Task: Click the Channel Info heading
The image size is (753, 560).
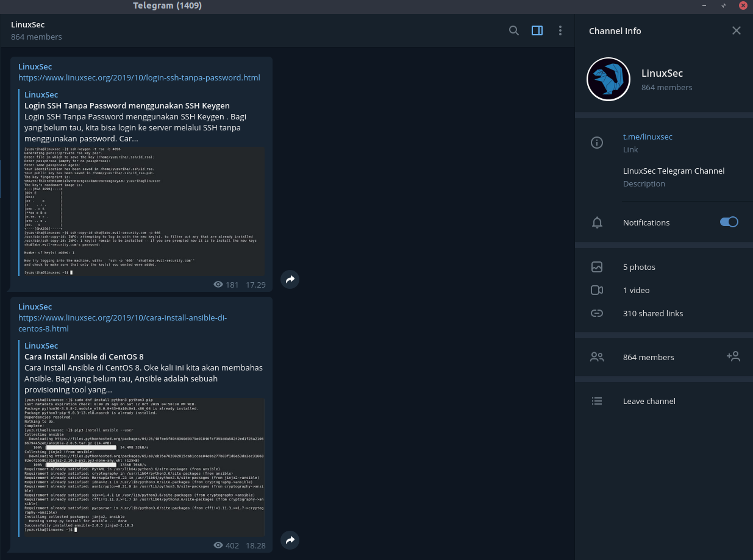Action: (x=615, y=30)
